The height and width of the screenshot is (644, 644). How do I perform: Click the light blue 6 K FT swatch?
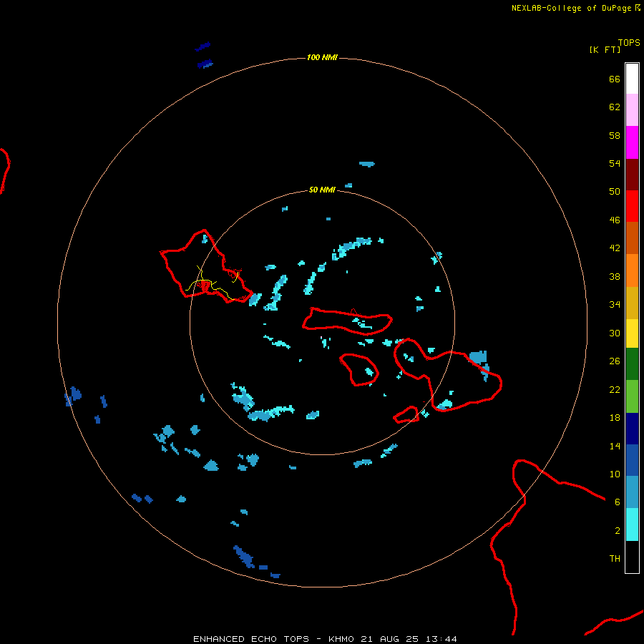click(x=632, y=492)
